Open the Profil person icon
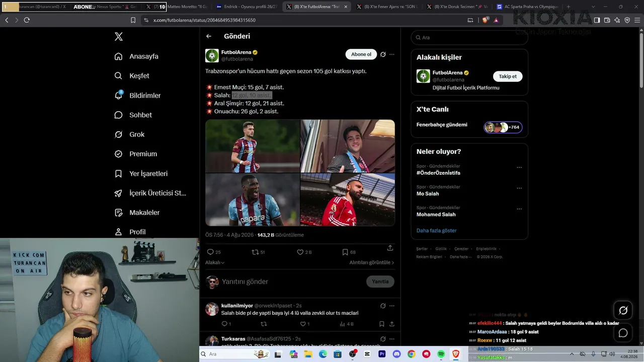Viewport: 644px width, 362px height. click(x=119, y=232)
